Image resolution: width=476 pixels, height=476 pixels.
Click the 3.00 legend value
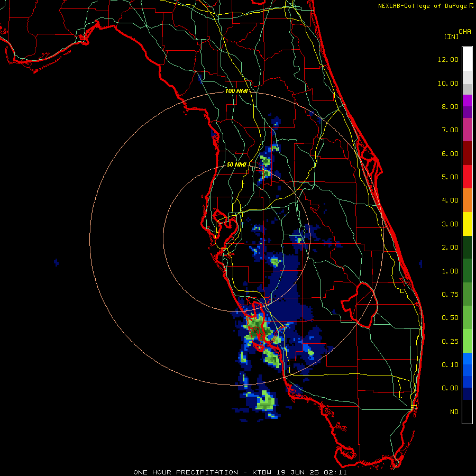pos(450,224)
